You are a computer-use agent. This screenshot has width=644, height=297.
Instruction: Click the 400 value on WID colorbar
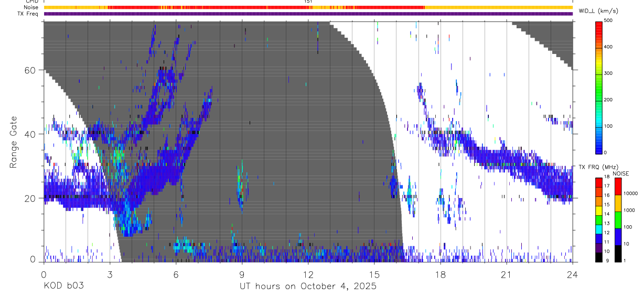[x=609, y=47]
